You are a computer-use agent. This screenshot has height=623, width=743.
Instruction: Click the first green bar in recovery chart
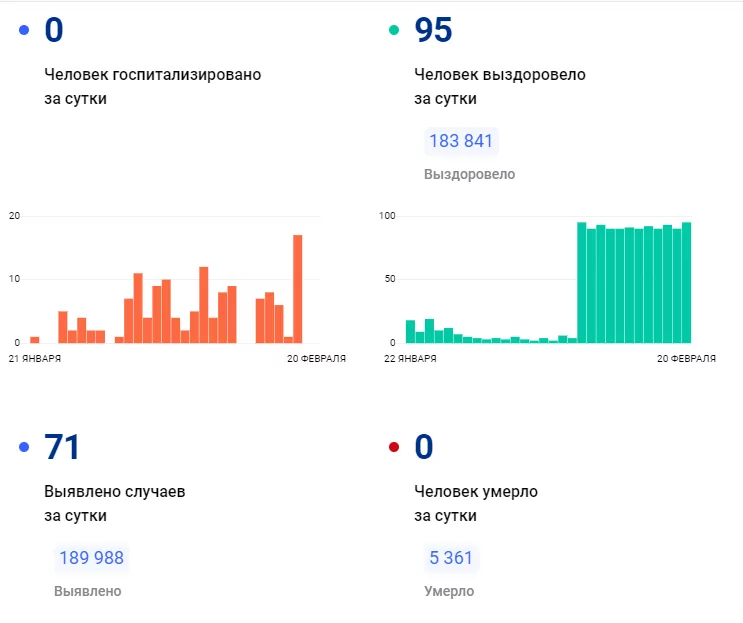click(410, 332)
